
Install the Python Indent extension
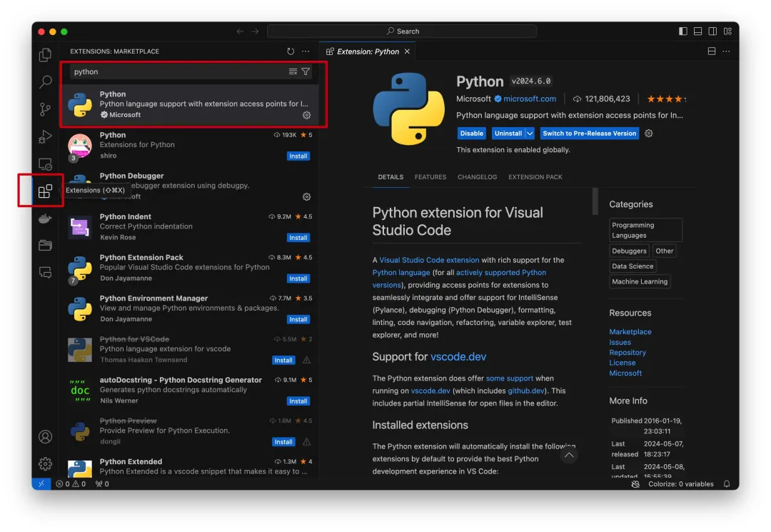298,238
